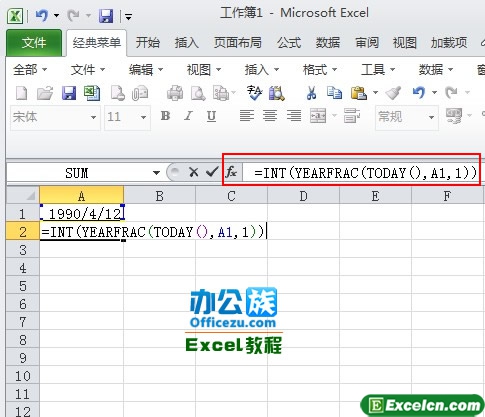Open the 视图 classic menu dropdown

[204, 70]
